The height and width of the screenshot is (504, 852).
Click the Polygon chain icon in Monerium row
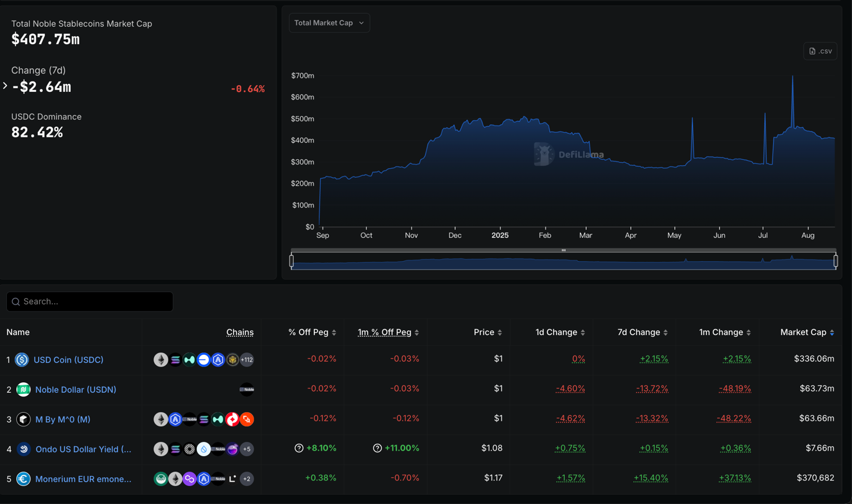point(190,479)
